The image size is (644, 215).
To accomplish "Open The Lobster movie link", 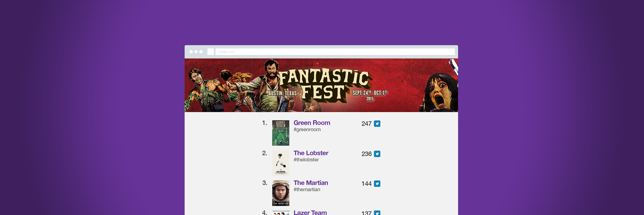I will [x=311, y=153].
